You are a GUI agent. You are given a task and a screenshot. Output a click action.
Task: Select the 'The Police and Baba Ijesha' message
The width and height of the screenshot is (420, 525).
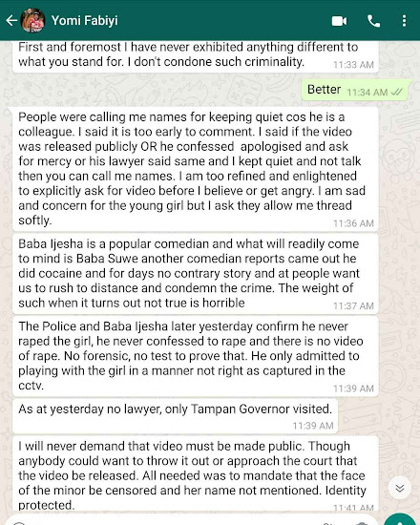pos(196,356)
